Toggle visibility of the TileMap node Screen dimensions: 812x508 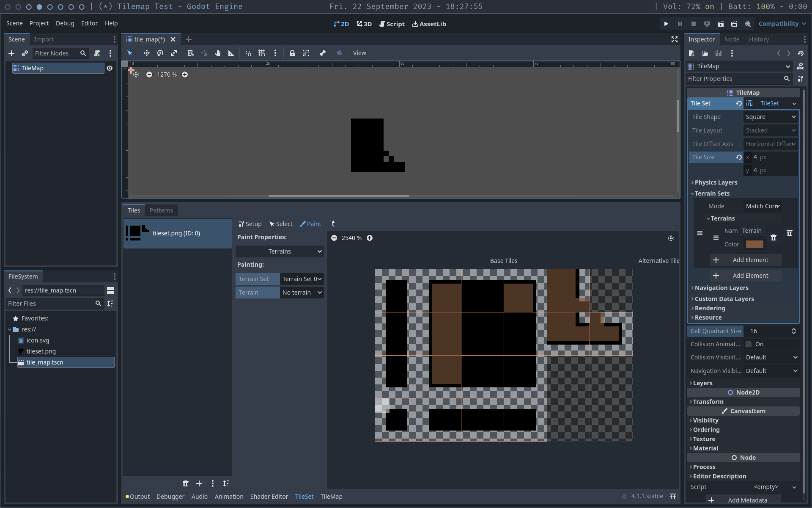click(110, 68)
